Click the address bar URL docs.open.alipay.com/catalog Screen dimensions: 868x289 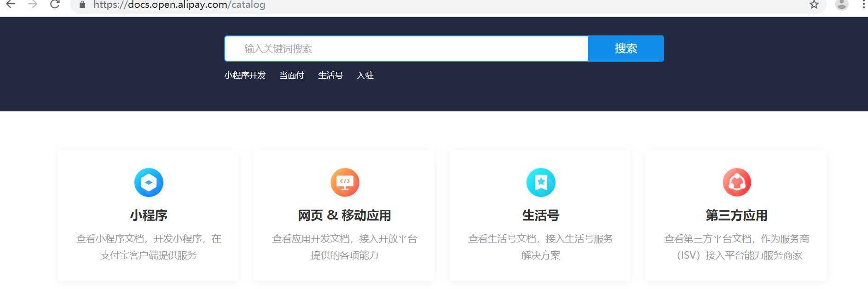coord(179,5)
